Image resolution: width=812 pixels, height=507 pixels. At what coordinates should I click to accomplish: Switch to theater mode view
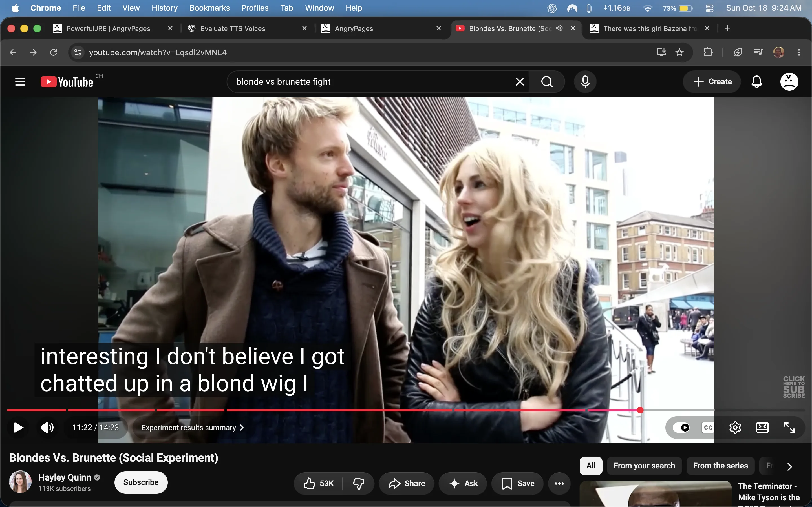762,428
